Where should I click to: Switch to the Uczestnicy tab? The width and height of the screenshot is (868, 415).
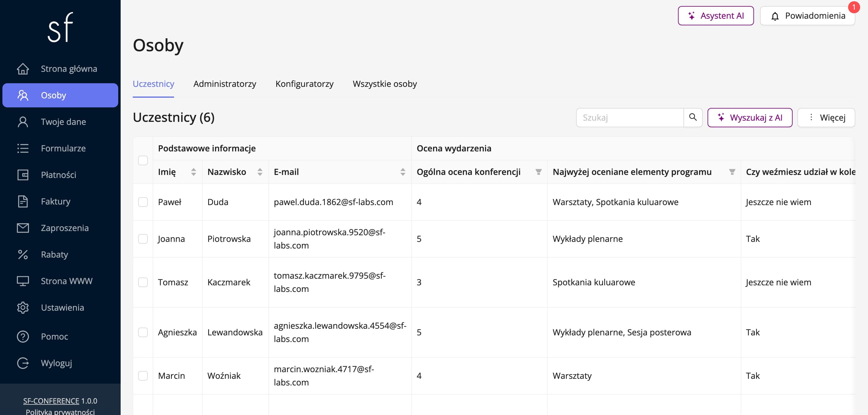point(153,84)
